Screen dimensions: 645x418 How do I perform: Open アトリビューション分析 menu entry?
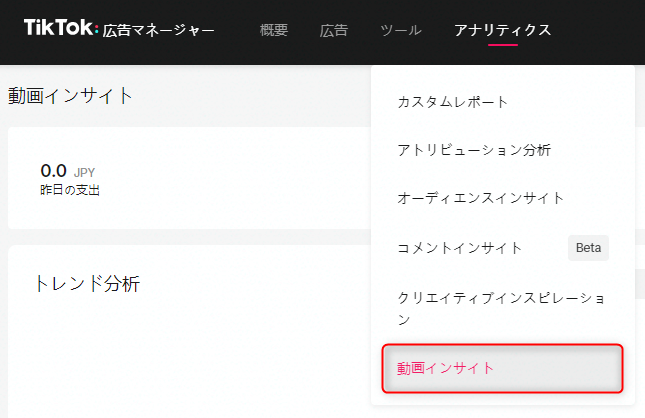[474, 150]
